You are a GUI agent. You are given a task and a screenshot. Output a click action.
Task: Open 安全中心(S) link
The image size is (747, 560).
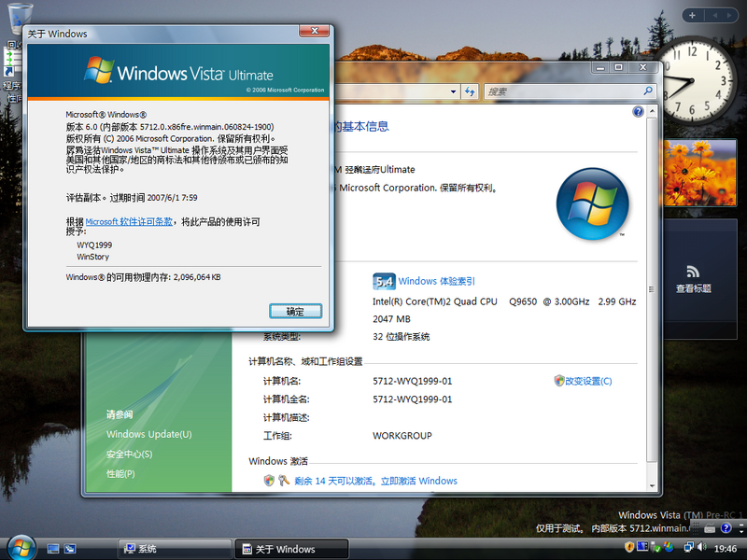pos(129,455)
